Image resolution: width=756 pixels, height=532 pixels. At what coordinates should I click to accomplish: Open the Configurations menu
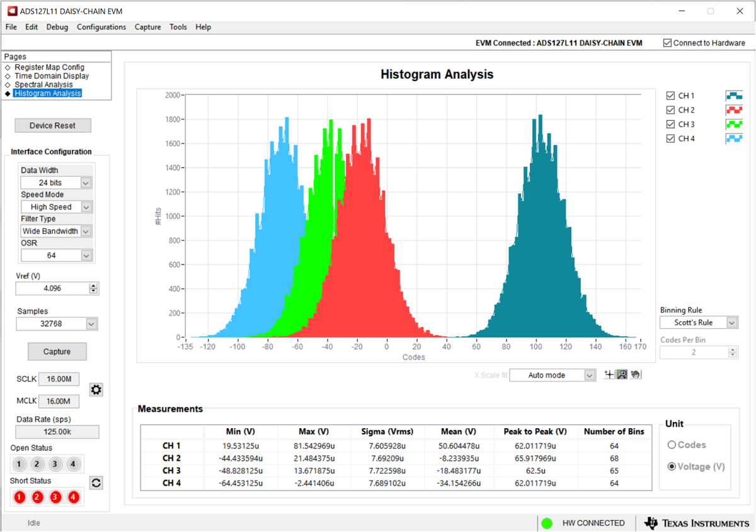(101, 27)
